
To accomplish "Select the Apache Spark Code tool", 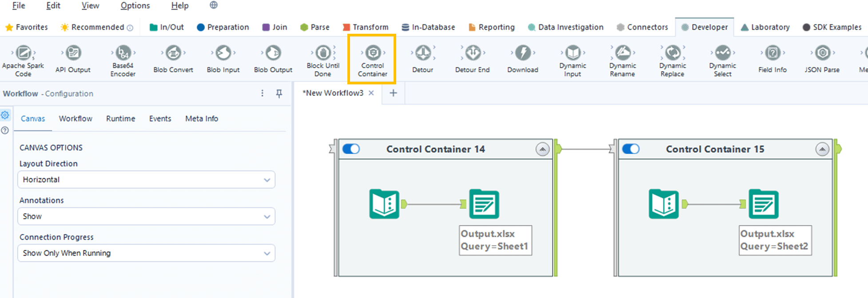I will pyautogui.click(x=23, y=61).
